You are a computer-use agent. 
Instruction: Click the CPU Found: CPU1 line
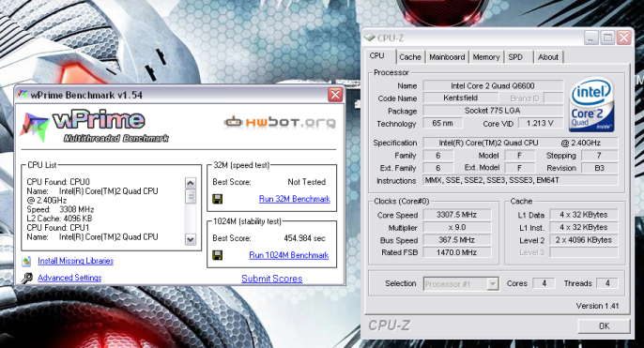(x=58, y=227)
